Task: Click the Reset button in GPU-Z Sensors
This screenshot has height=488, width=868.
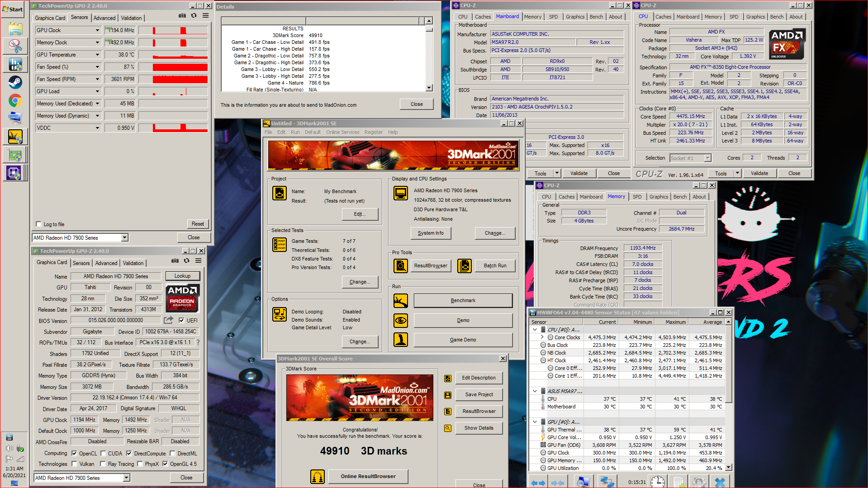Action: coord(198,224)
